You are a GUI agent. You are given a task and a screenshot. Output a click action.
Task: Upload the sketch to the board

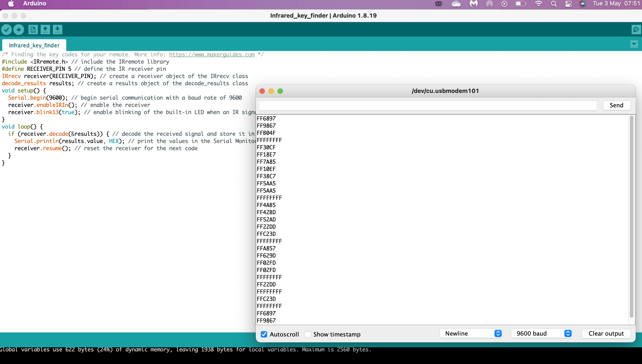coord(19,29)
